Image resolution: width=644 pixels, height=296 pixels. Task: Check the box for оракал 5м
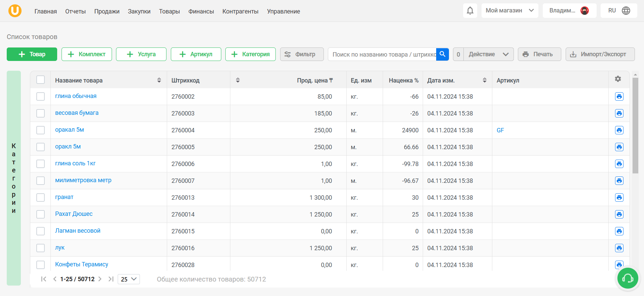pyautogui.click(x=40, y=130)
